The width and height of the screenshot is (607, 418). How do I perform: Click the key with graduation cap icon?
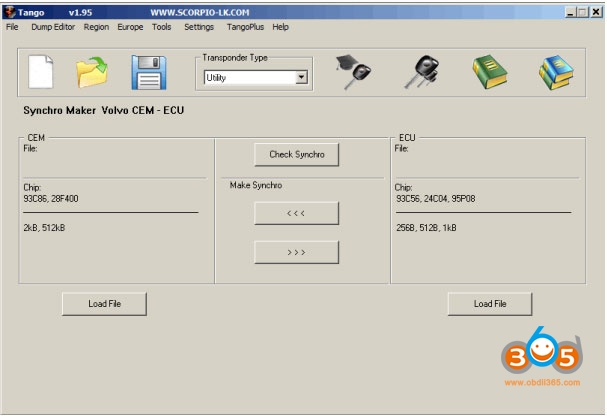[x=353, y=72]
